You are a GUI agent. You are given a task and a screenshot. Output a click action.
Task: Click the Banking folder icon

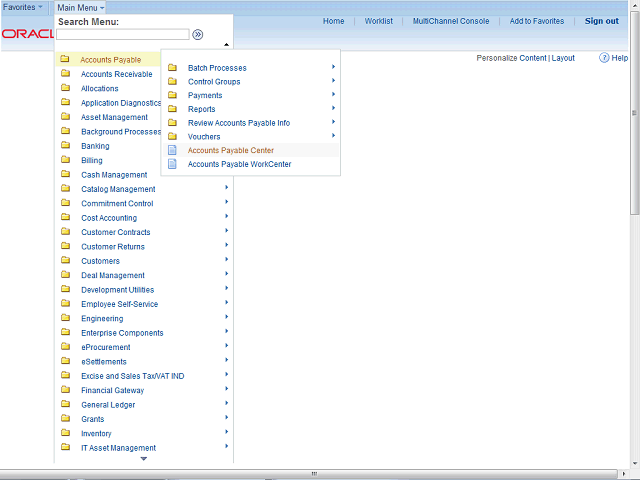tap(65, 146)
